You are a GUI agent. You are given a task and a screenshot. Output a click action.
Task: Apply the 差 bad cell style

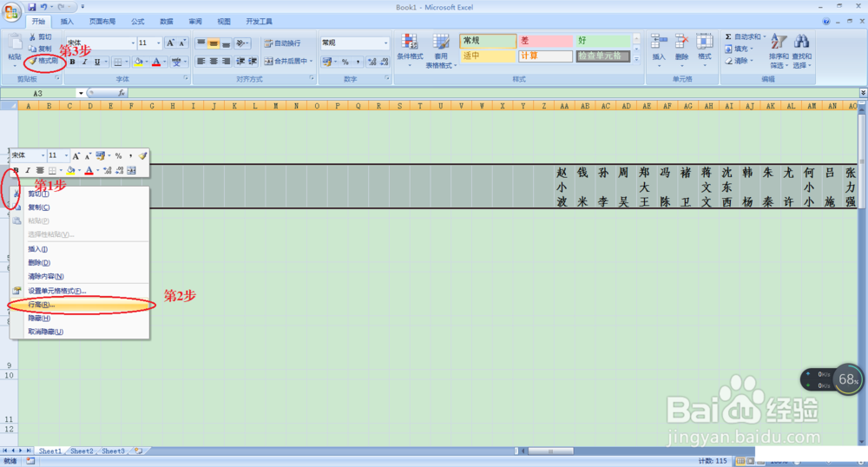click(545, 41)
